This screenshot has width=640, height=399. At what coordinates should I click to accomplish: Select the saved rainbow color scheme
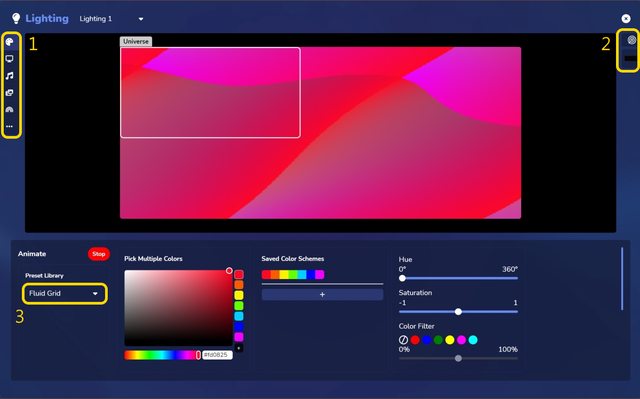[x=293, y=275]
